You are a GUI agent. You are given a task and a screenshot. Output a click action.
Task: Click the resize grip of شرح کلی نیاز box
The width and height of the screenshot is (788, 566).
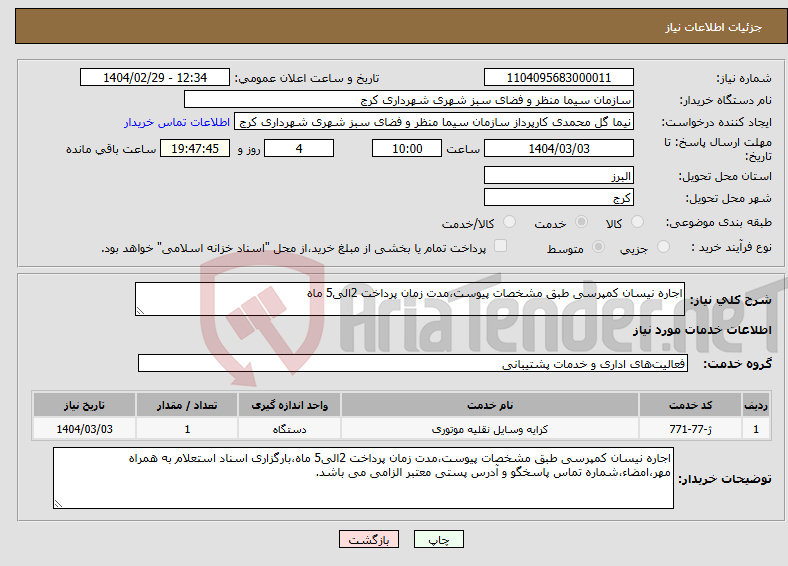pyautogui.click(x=140, y=311)
